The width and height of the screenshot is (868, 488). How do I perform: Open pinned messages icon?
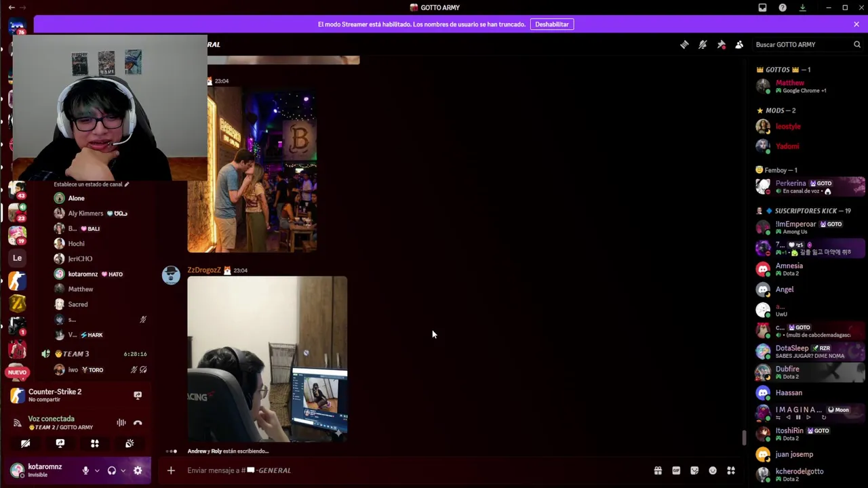(721, 45)
